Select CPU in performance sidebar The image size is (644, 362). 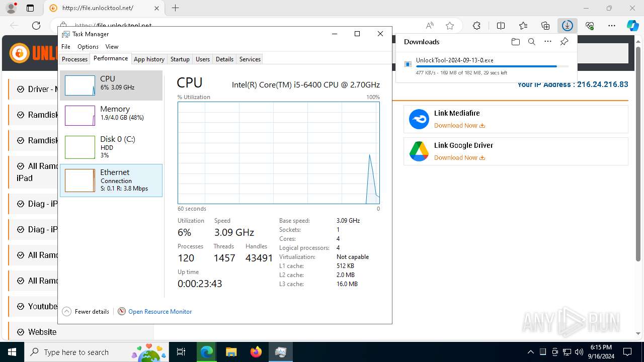pos(111,85)
